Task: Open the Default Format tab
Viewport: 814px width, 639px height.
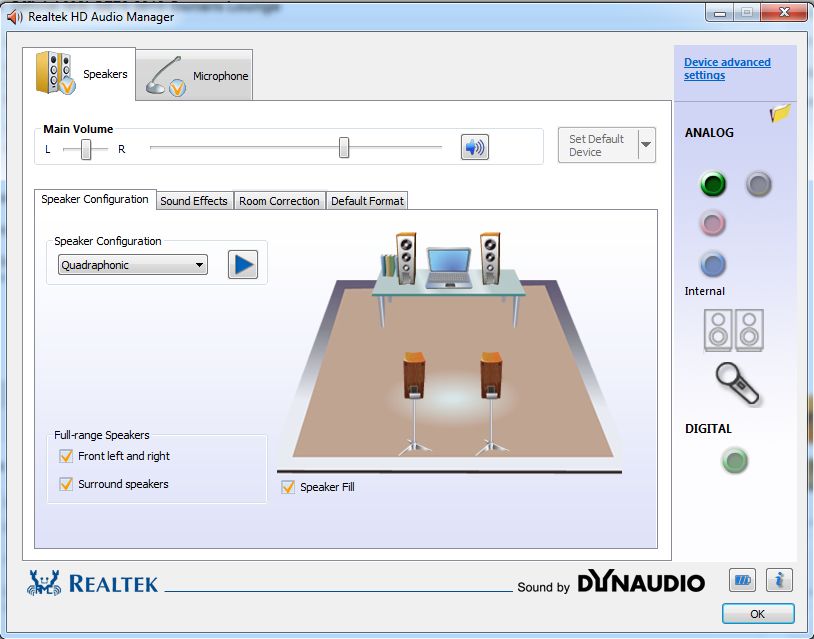Action: [x=367, y=201]
